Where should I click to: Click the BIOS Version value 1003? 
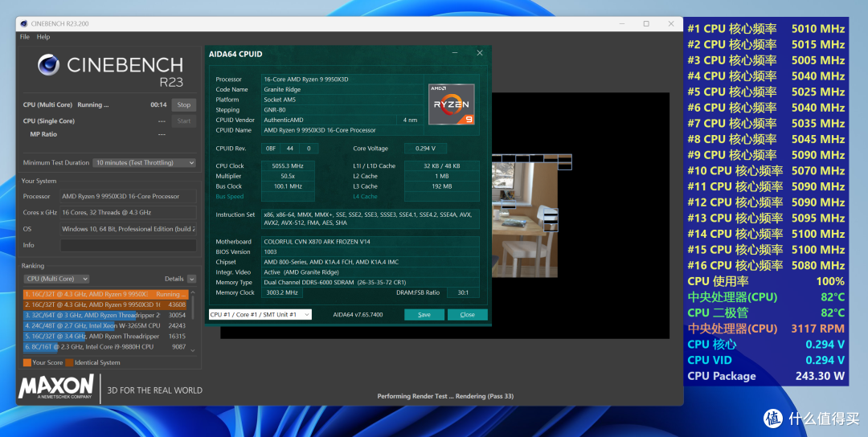click(x=371, y=251)
